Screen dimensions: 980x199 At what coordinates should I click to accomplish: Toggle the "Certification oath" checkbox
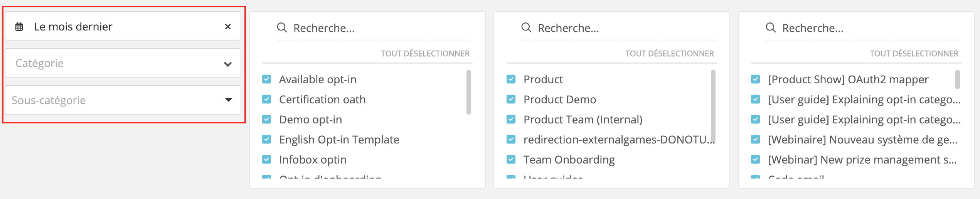pos(267,99)
